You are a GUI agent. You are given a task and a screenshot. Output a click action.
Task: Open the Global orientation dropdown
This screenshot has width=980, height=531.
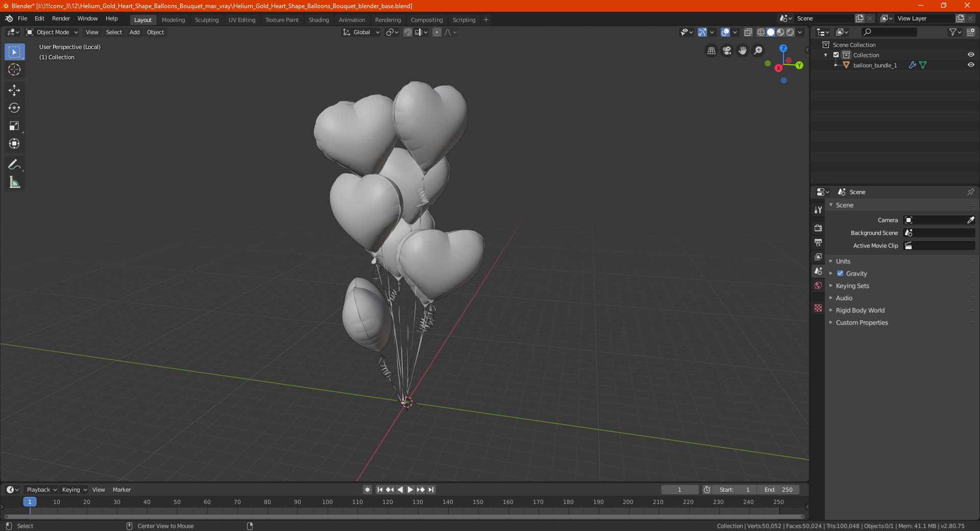(x=361, y=32)
